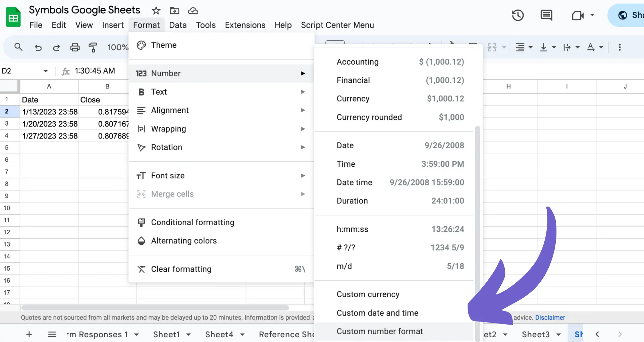The width and height of the screenshot is (644, 342).
Task: Open the Meet camera dropdown arrow
Action: pos(592,15)
